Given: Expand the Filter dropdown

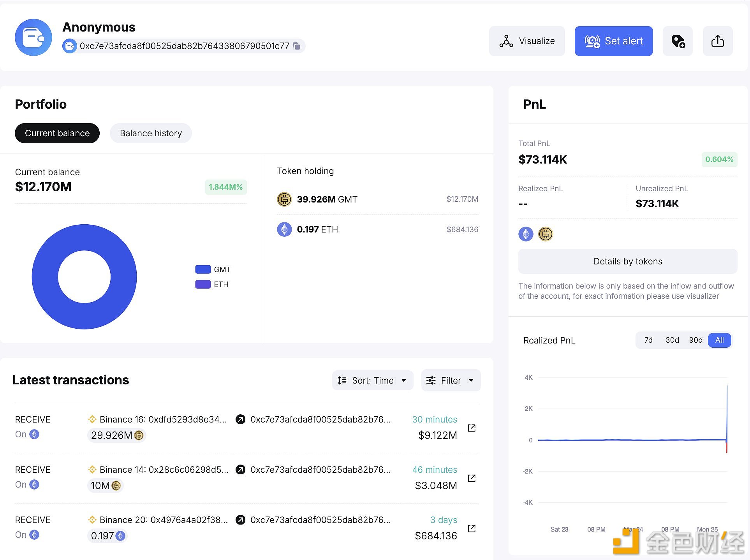Looking at the screenshot, I should 451,380.
